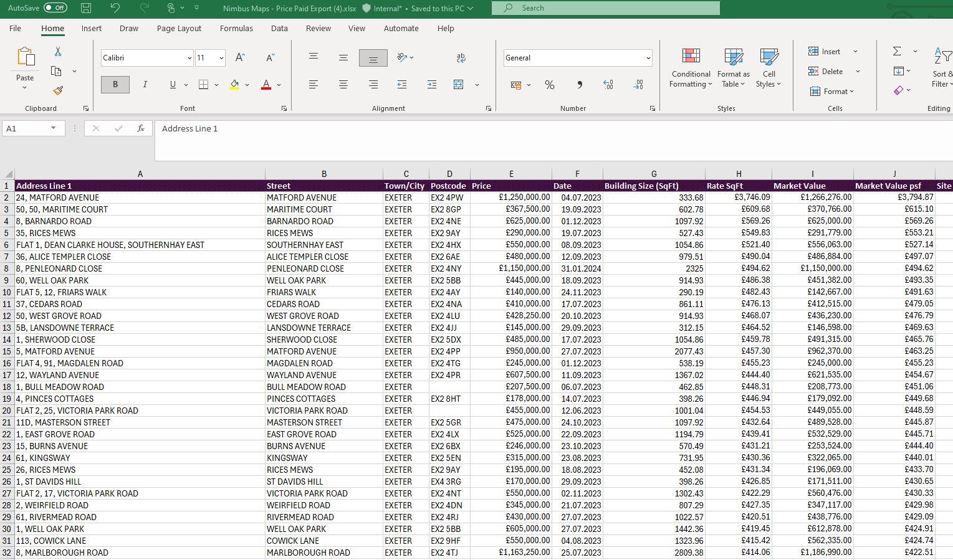Click the Undo arrow icon
953x560 pixels.
coord(115,8)
